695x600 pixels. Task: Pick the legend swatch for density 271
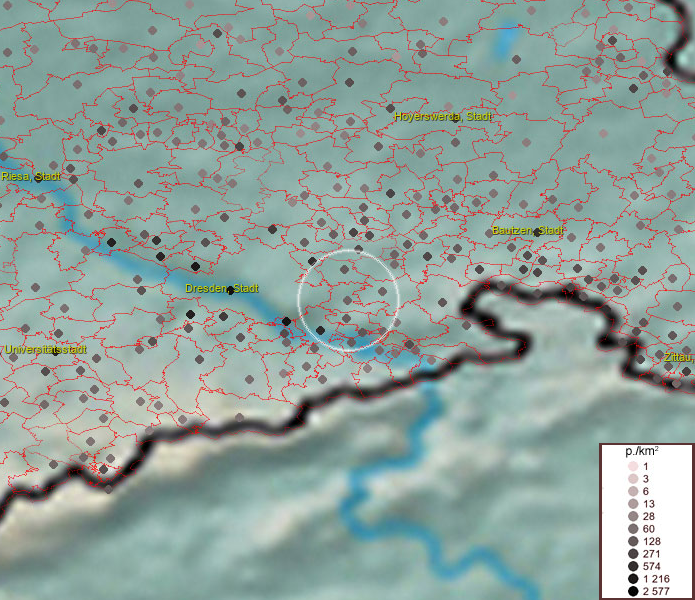(633, 553)
